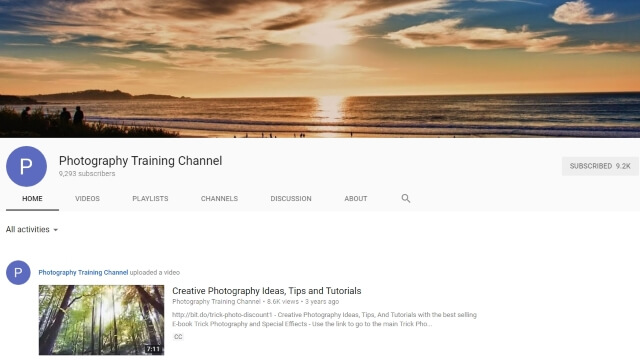This screenshot has width=640, height=361.
Task: Show the About tab
Action: (x=356, y=198)
